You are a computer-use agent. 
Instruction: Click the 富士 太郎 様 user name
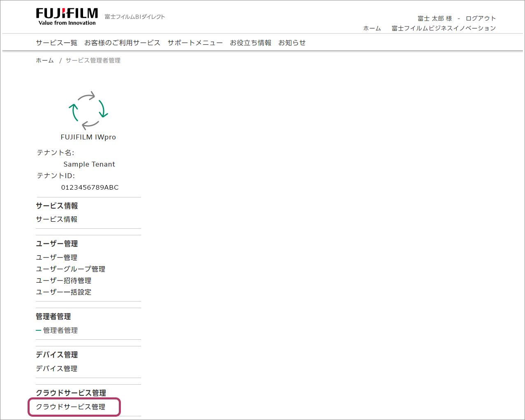point(435,19)
